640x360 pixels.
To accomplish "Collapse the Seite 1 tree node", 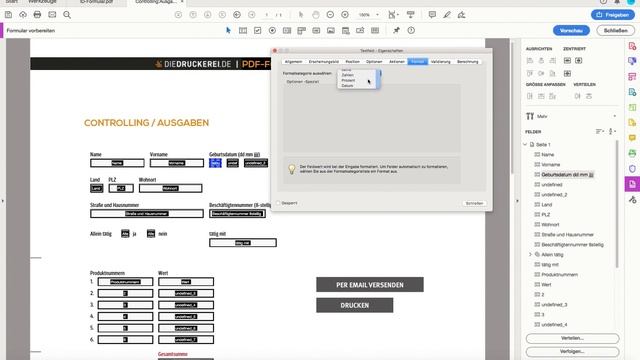I will pos(525,144).
